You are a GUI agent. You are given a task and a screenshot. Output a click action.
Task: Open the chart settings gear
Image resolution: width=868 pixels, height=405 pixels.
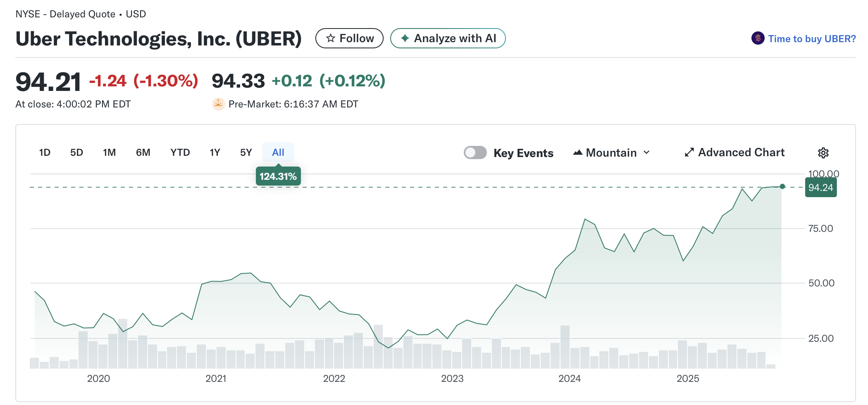coord(823,152)
